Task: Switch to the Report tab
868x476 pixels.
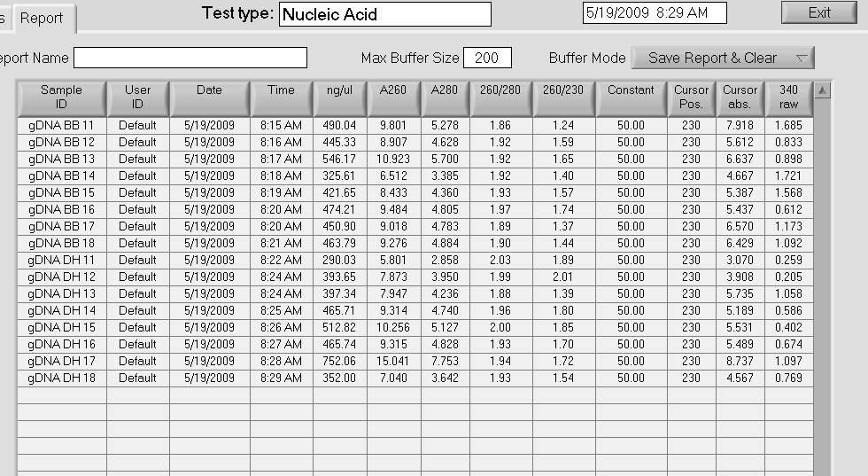Action: (42, 18)
